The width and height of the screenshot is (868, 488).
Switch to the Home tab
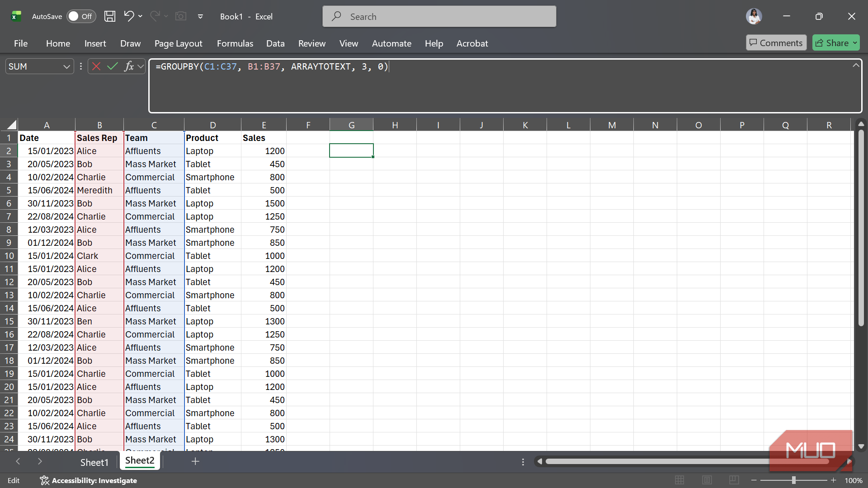[58, 43]
